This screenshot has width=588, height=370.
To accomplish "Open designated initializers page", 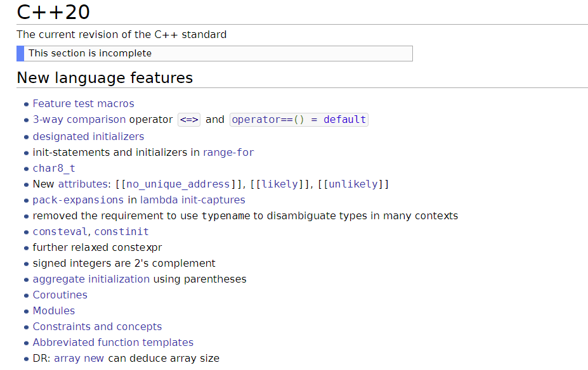I will click(x=89, y=137).
